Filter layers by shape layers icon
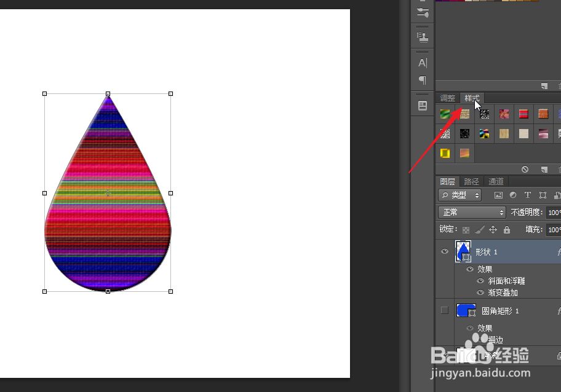Screen dimensions: 561x392 (x=543, y=195)
